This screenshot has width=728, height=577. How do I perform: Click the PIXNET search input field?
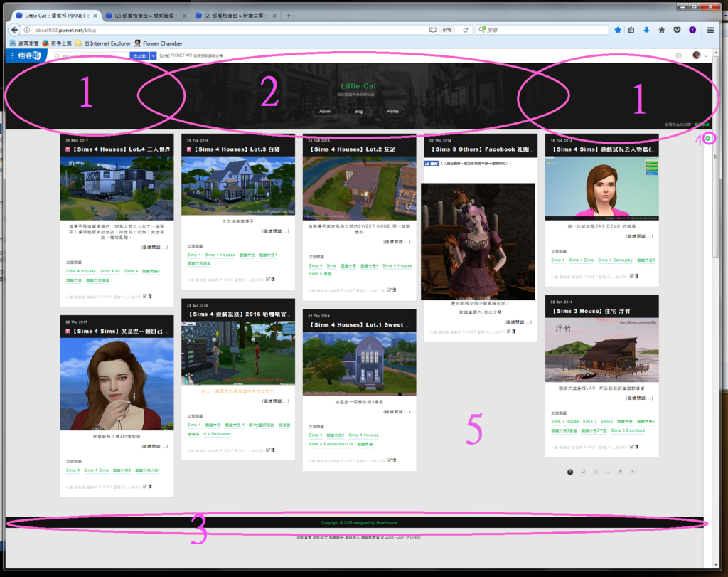pos(90,55)
